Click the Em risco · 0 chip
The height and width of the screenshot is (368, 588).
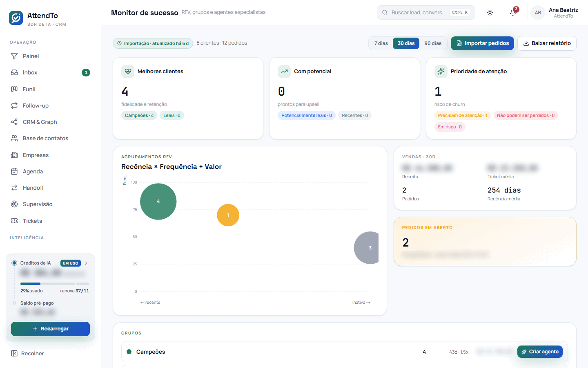click(450, 127)
